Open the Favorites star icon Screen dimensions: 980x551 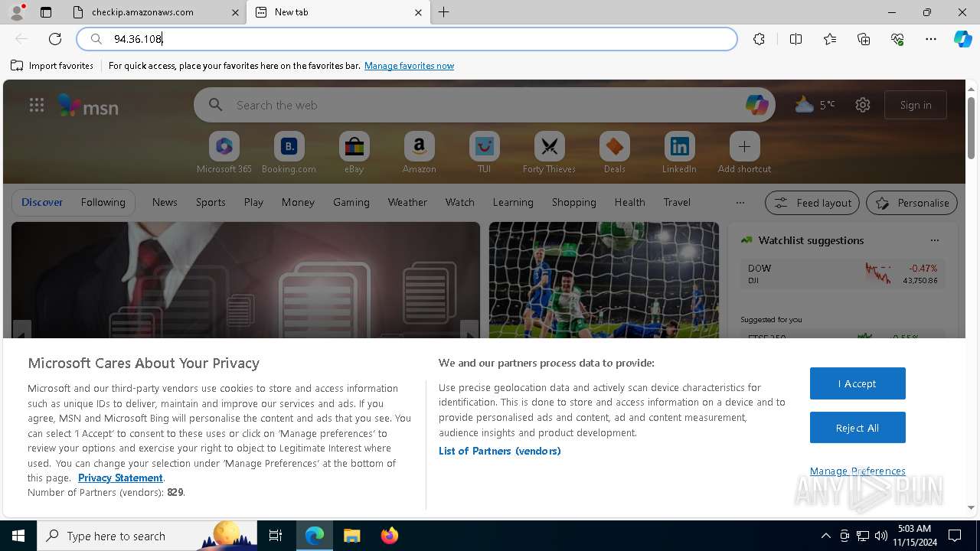coord(830,39)
